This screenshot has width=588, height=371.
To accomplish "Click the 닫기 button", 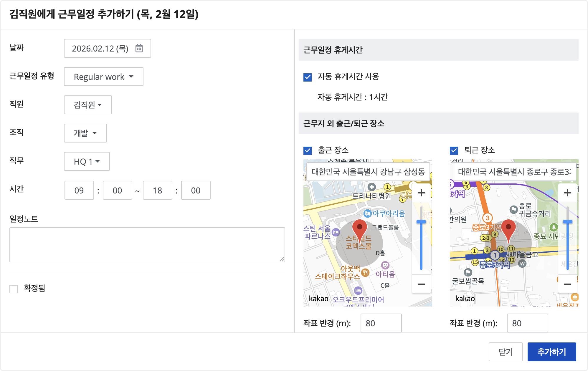I will [506, 352].
